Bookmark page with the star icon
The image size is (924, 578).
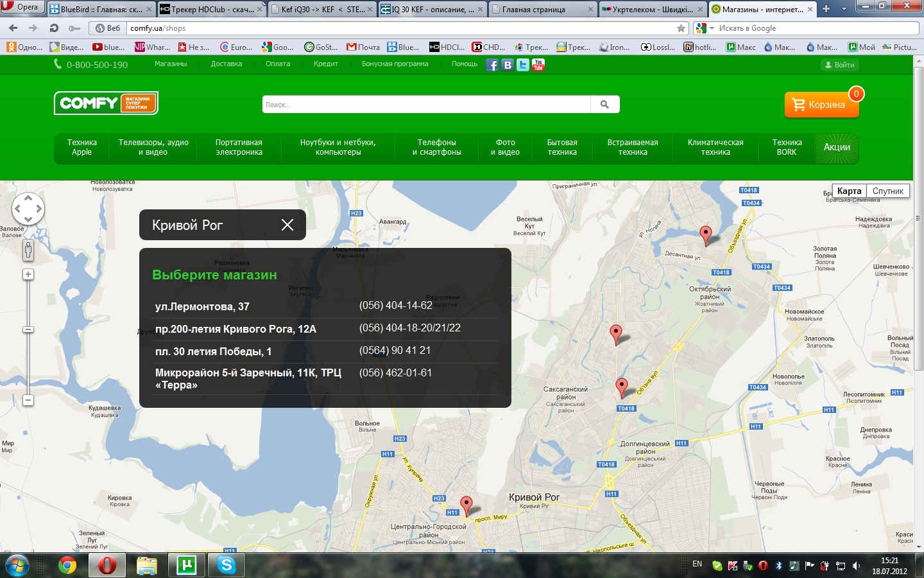click(681, 28)
